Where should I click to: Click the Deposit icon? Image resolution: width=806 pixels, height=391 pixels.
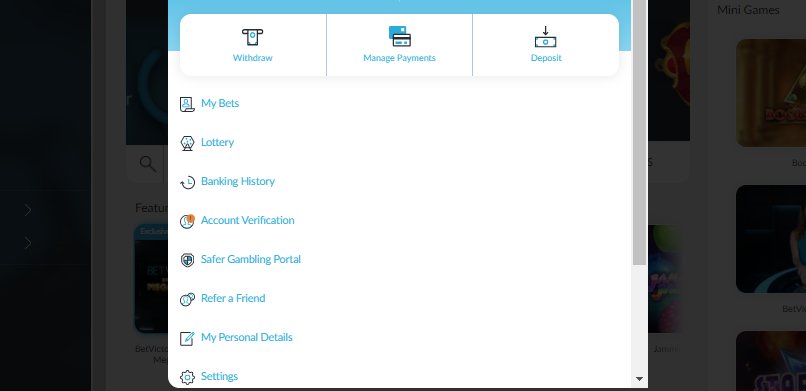pyautogui.click(x=545, y=37)
